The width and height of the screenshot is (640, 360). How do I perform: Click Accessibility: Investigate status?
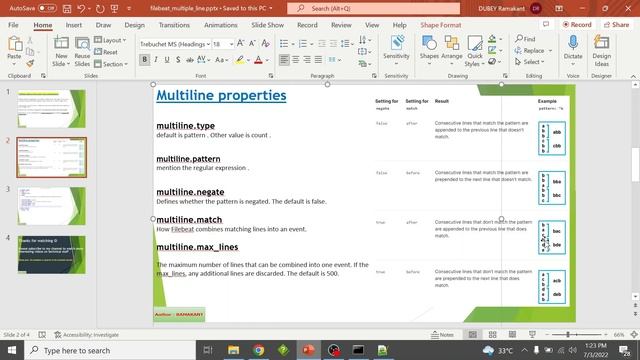point(87,335)
